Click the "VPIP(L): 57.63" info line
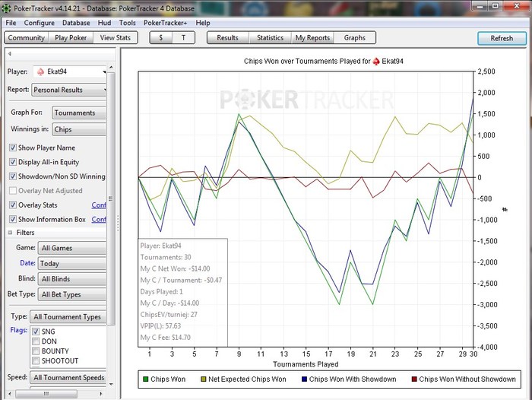The width and height of the screenshot is (532, 400). click(x=160, y=326)
